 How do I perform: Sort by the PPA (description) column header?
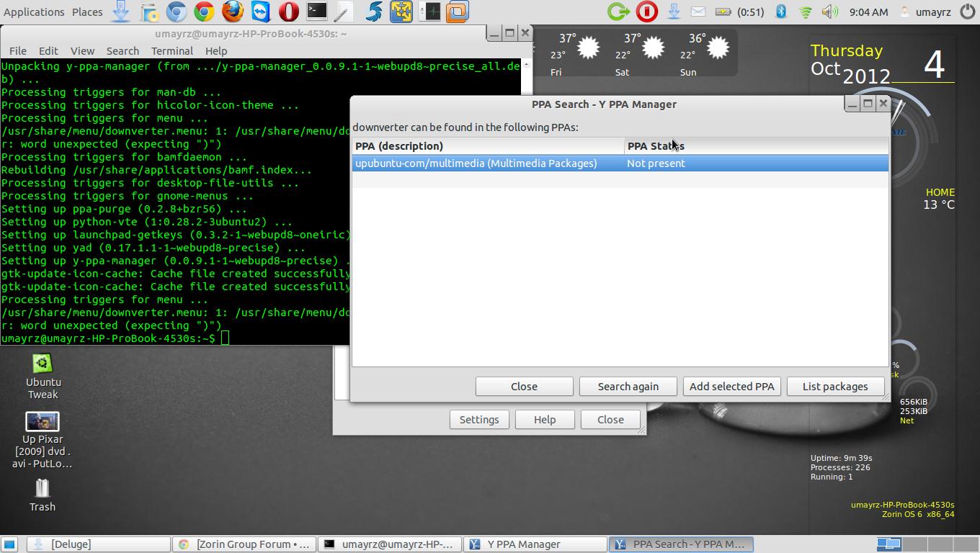(488, 146)
